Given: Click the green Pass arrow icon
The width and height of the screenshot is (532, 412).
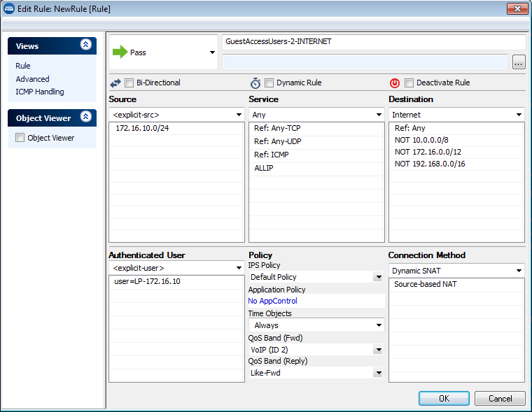Looking at the screenshot, I should click(x=120, y=52).
